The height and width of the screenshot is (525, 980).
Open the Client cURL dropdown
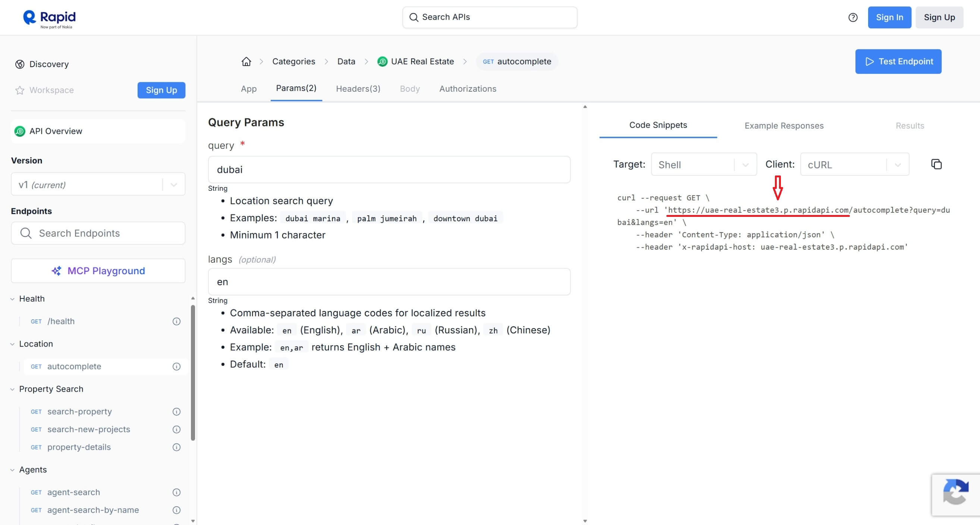pyautogui.click(x=854, y=165)
